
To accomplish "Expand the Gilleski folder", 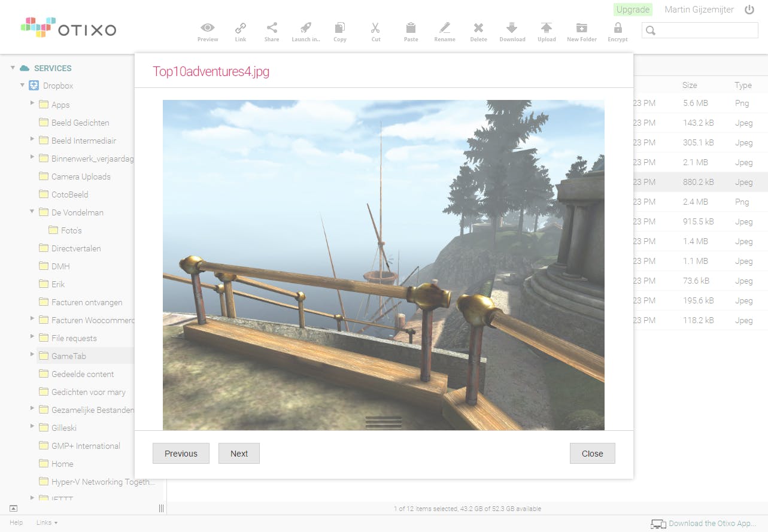I will tap(32, 427).
